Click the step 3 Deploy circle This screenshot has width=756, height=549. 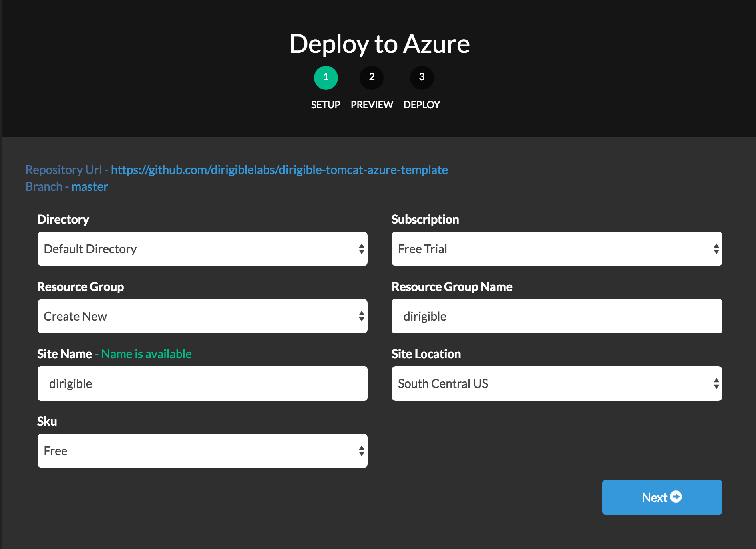pos(422,77)
